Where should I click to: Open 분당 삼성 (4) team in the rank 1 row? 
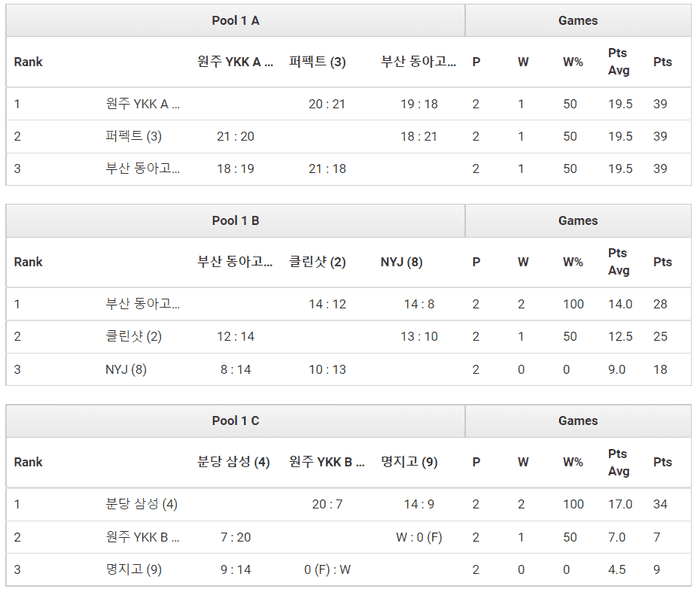point(141,504)
